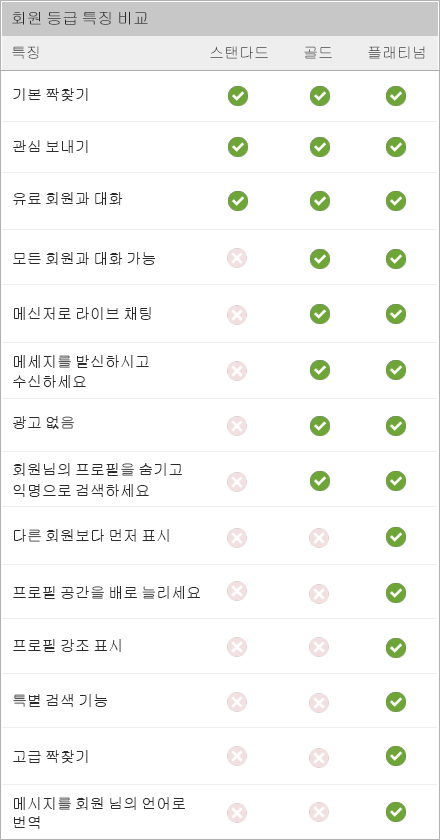Click the 플래티넘 checkmark for 유료 회원과 대화

[x=396, y=201]
